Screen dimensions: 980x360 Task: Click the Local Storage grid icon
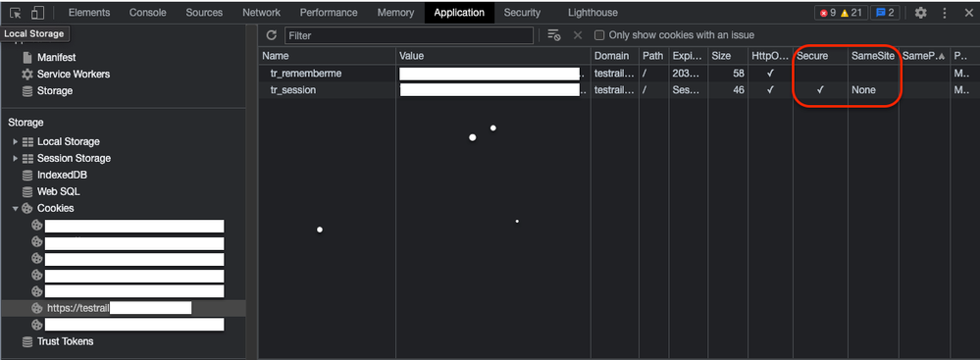click(27, 142)
